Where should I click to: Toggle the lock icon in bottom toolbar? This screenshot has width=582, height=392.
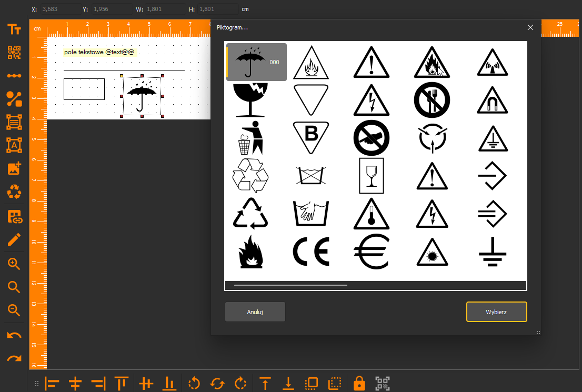pos(359,383)
